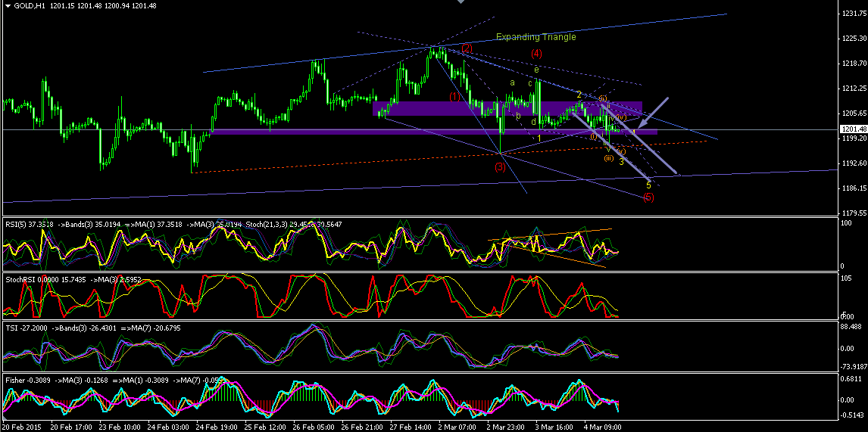
Task: Click 1192.60 on the price scale
Action: (853, 163)
